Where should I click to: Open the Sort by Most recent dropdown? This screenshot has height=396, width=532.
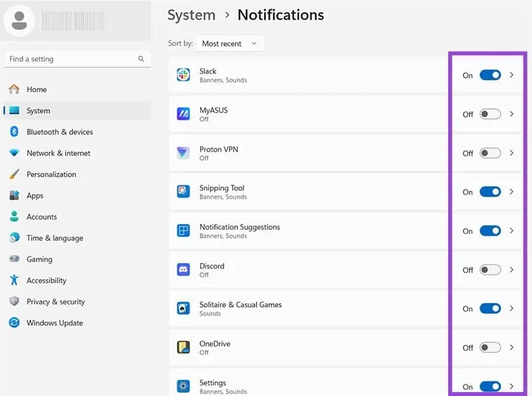point(229,43)
